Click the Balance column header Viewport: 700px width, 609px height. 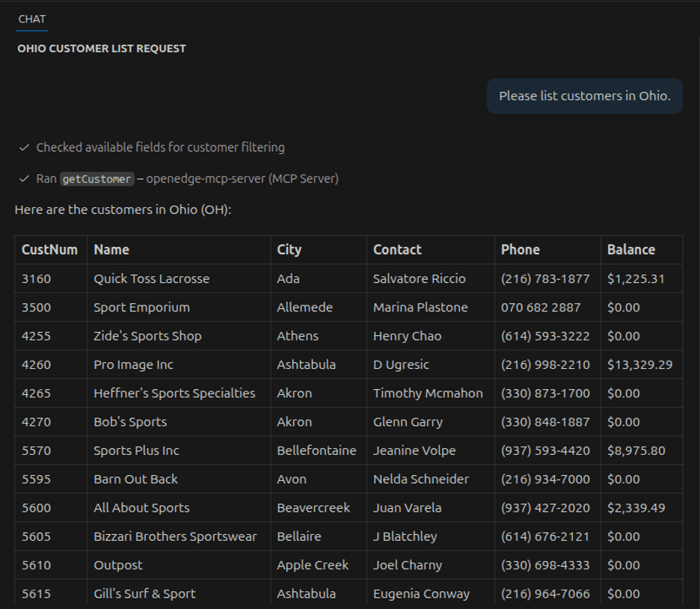click(630, 250)
